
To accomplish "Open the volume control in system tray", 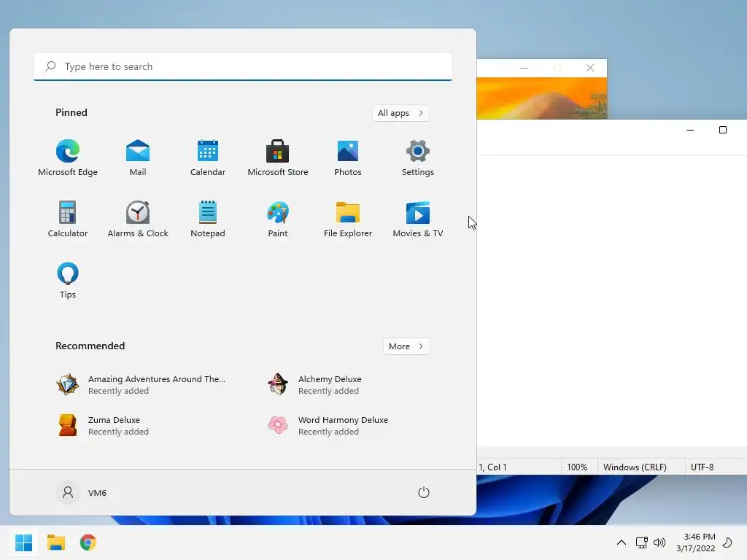I will click(659, 542).
